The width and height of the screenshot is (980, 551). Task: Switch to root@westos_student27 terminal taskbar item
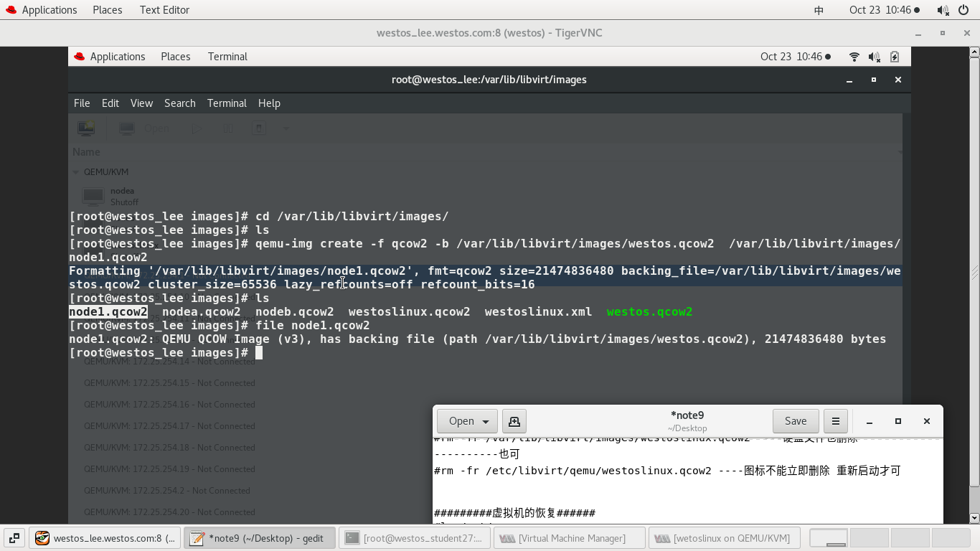pos(414,538)
